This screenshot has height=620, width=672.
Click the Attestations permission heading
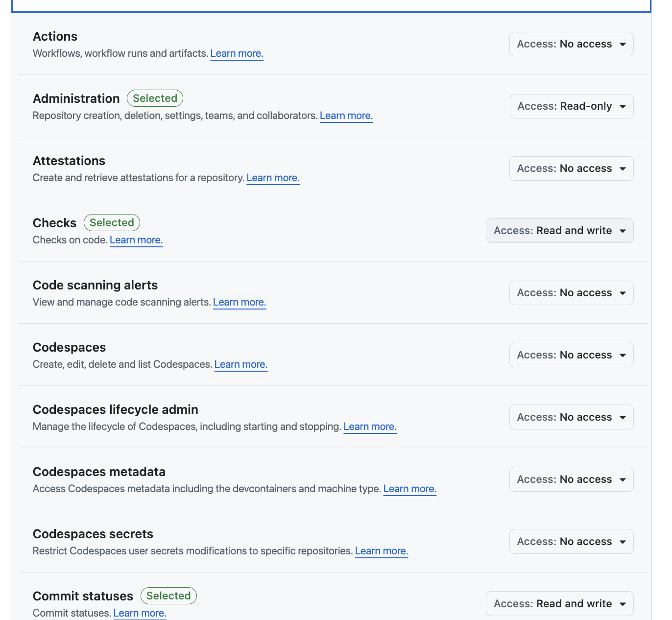[69, 161]
